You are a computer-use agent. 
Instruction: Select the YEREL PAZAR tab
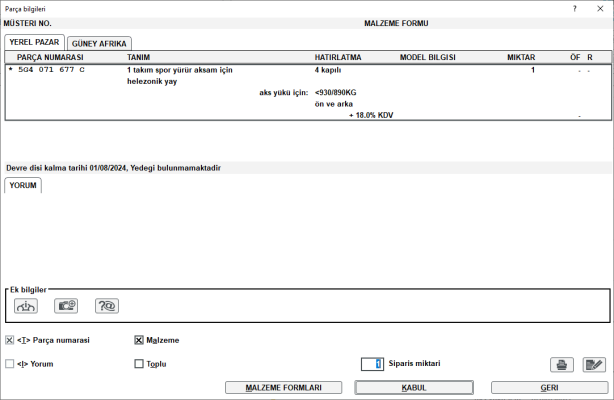[x=34, y=42]
